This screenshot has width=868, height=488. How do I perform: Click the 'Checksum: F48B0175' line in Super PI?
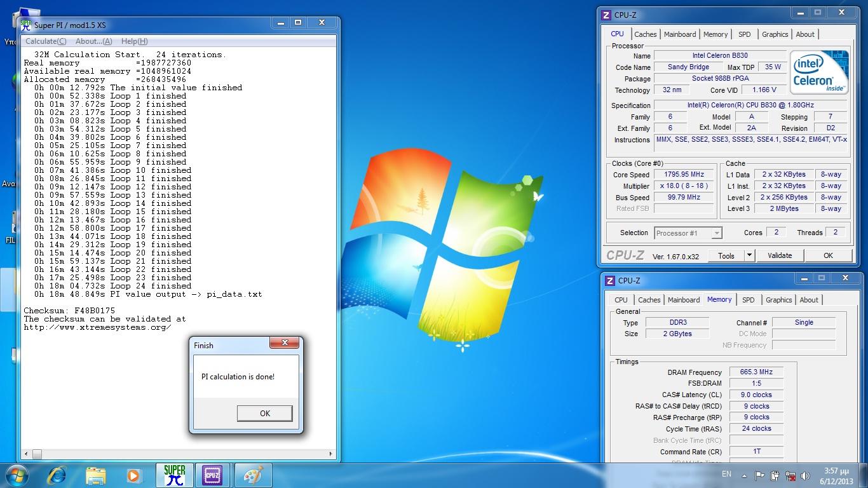69,311
